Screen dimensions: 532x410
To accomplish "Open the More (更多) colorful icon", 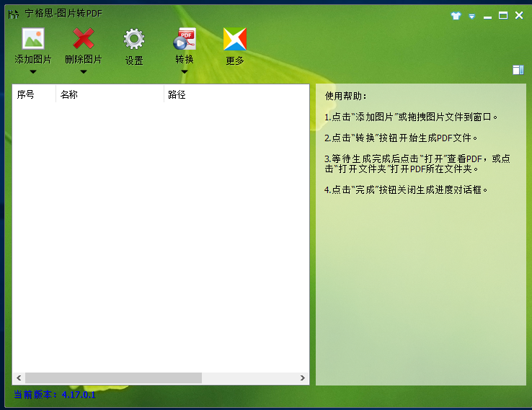I will point(235,39).
